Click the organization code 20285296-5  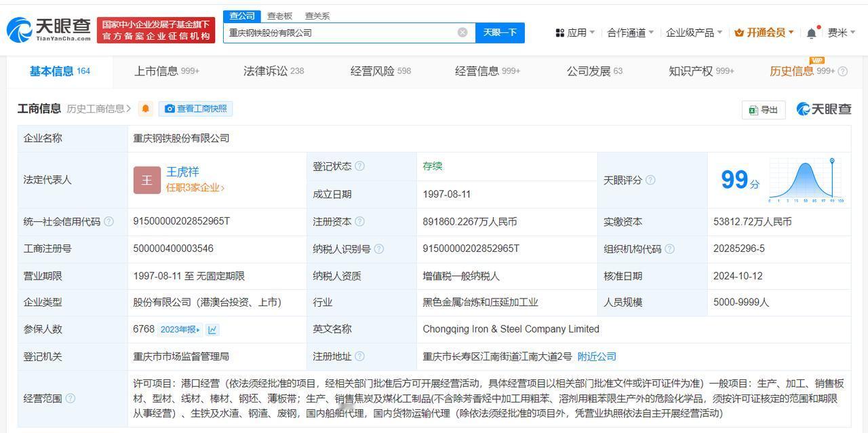click(739, 248)
